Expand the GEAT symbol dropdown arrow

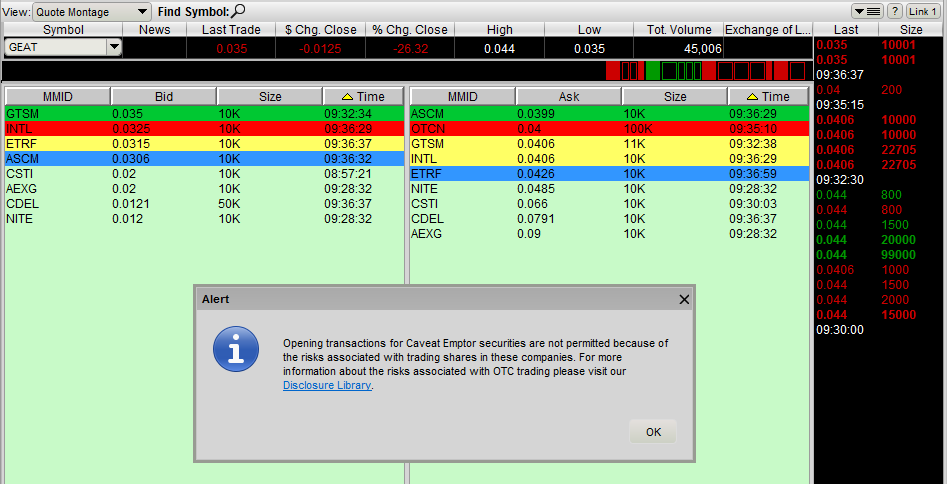tap(114, 47)
